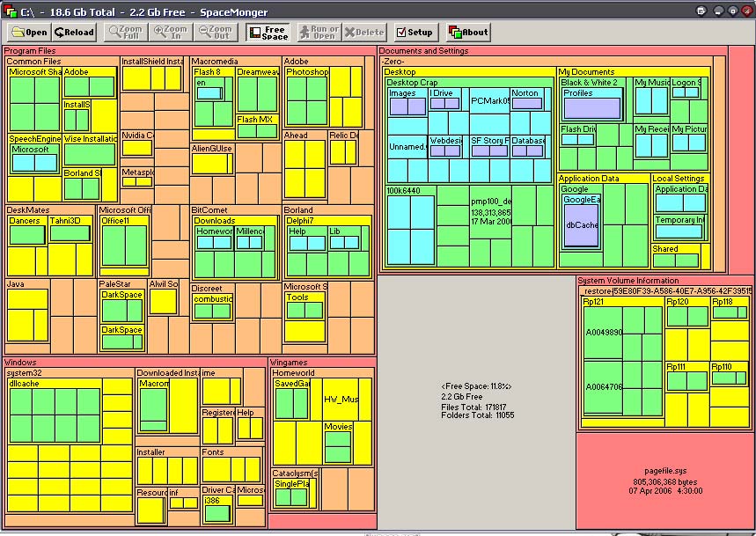The width and height of the screenshot is (756, 536).
Task: Open the Setup options
Action: point(415,33)
